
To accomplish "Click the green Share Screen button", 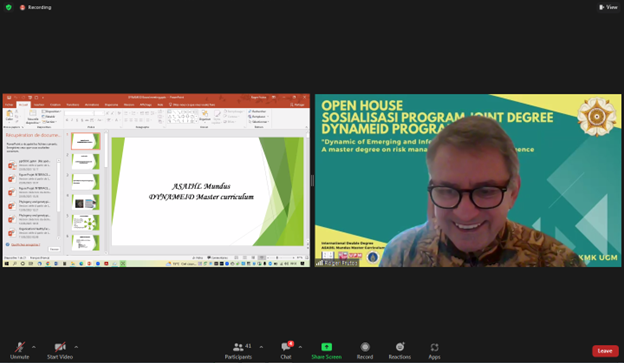I will point(326,351).
